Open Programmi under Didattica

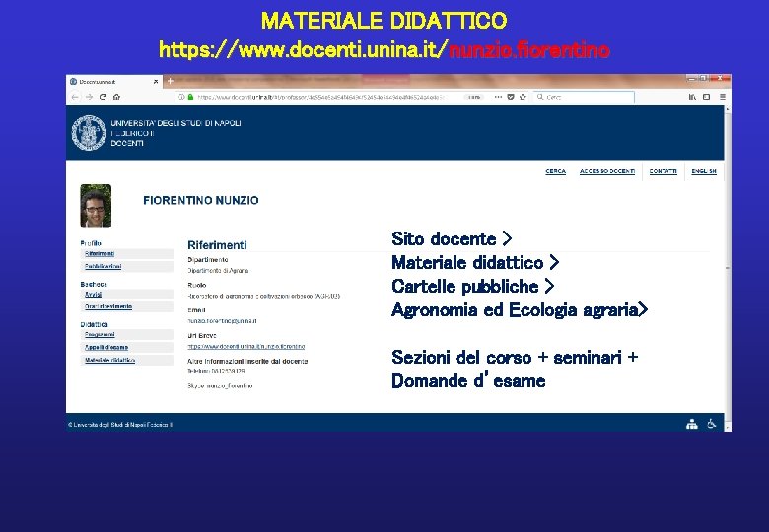100,335
